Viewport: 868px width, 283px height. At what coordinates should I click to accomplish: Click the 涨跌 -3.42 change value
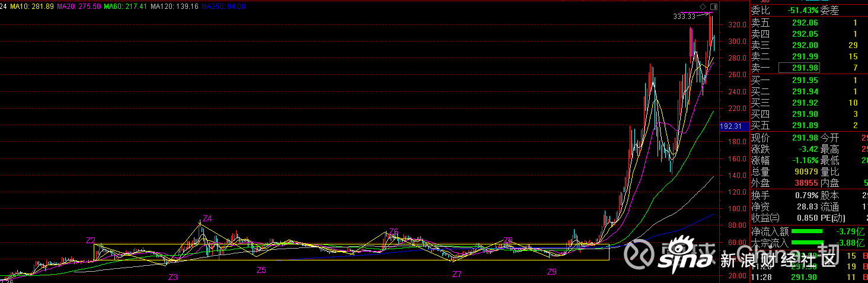(x=808, y=149)
